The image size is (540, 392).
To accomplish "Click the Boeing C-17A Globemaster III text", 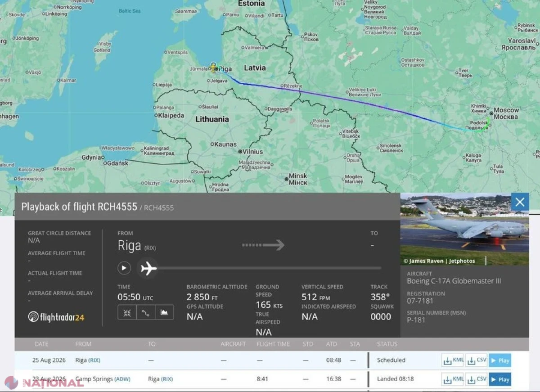I will click(454, 281).
